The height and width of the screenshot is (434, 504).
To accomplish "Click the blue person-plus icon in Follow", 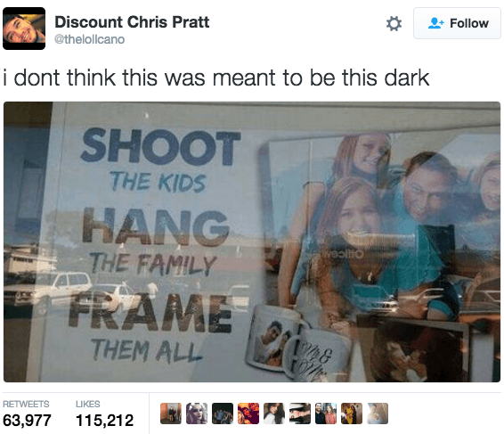I will click(435, 23).
